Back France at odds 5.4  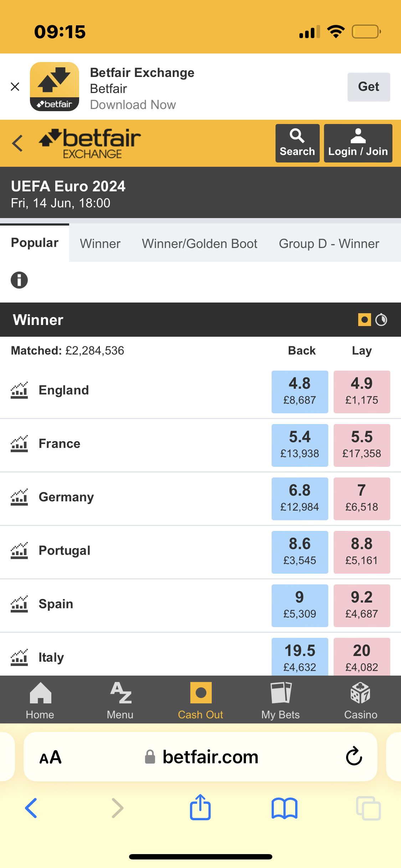click(300, 445)
